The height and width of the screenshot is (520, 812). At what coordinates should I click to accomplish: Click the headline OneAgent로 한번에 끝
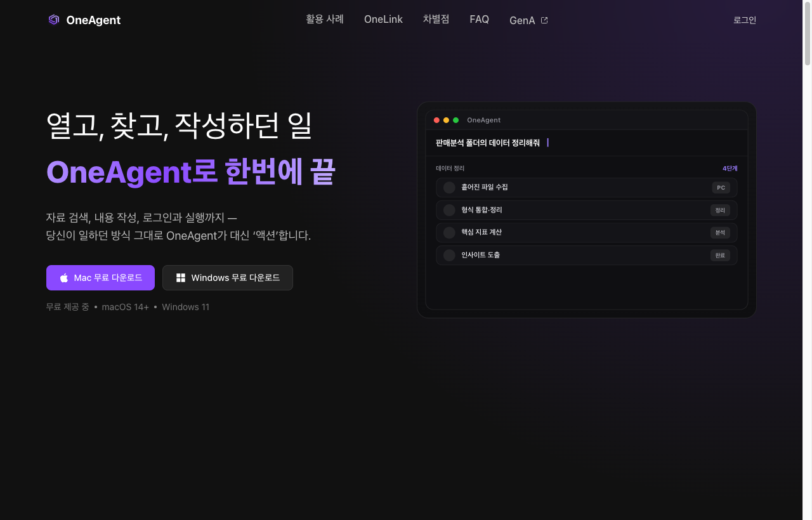190,172
